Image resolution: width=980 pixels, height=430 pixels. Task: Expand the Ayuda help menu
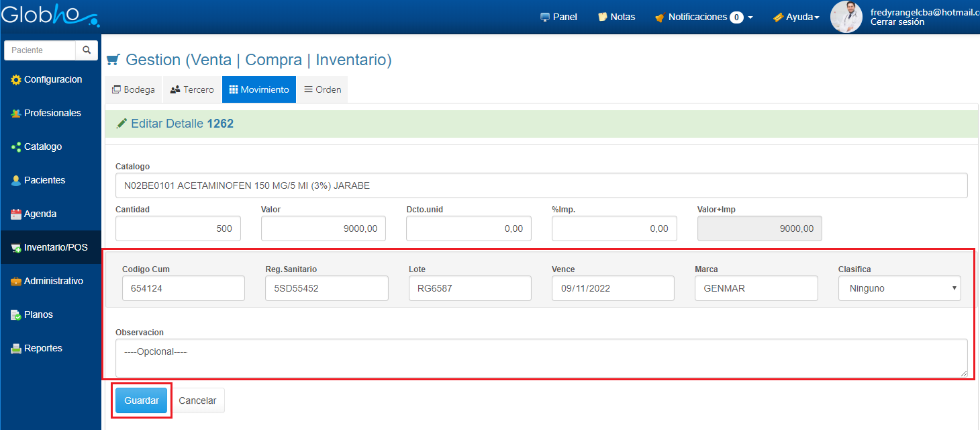[796, 17]
